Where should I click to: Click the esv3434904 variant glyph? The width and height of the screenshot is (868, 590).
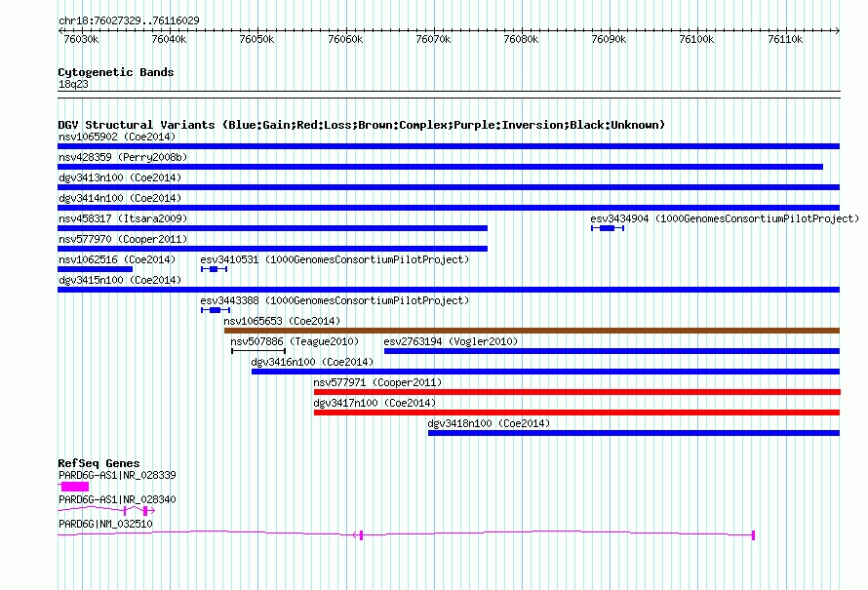click(x=608, y=228)
